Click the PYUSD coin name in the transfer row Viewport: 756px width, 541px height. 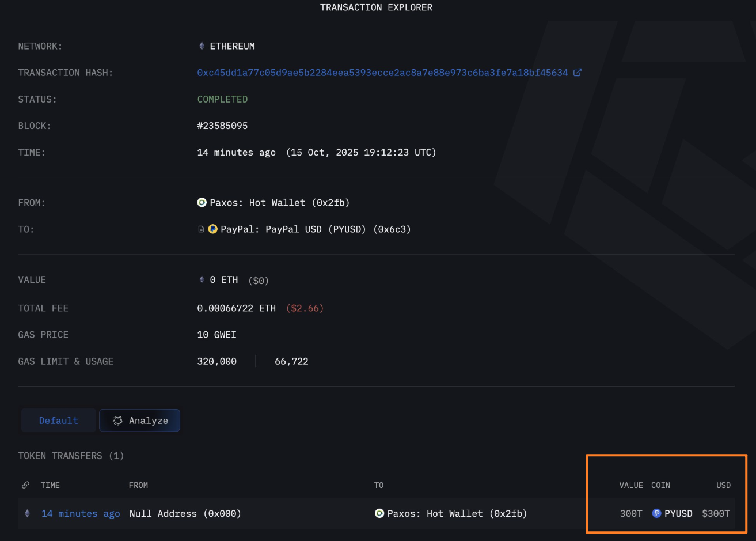point(678,513)
